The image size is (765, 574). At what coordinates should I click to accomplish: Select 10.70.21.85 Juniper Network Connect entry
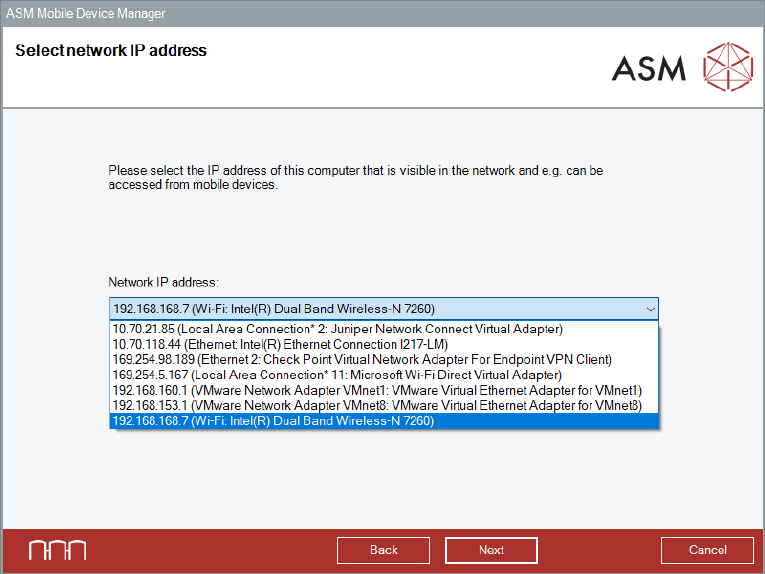tap(384, 329)
